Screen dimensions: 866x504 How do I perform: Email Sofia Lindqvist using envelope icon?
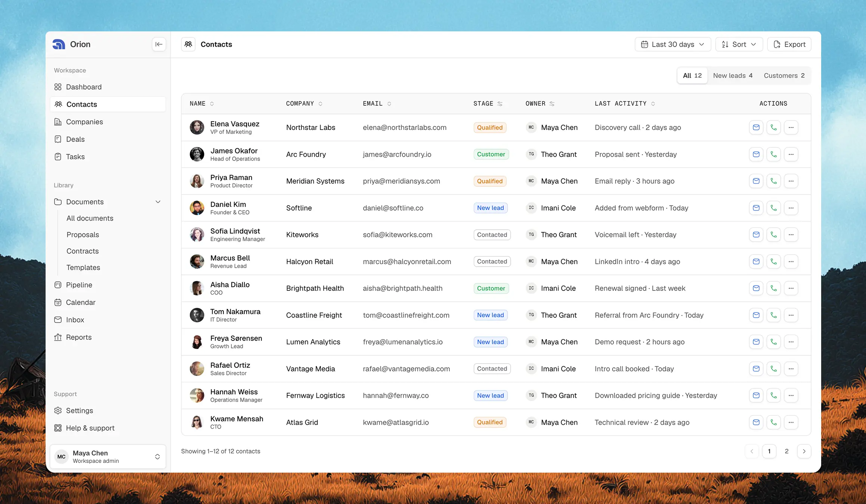tap(756, 234)
